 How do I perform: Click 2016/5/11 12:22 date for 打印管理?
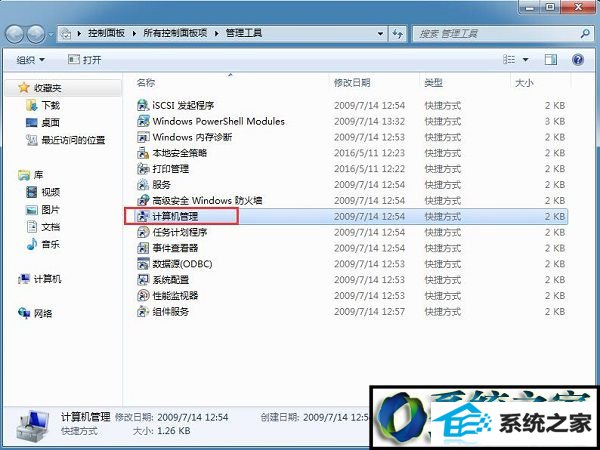tap(369, 169)
